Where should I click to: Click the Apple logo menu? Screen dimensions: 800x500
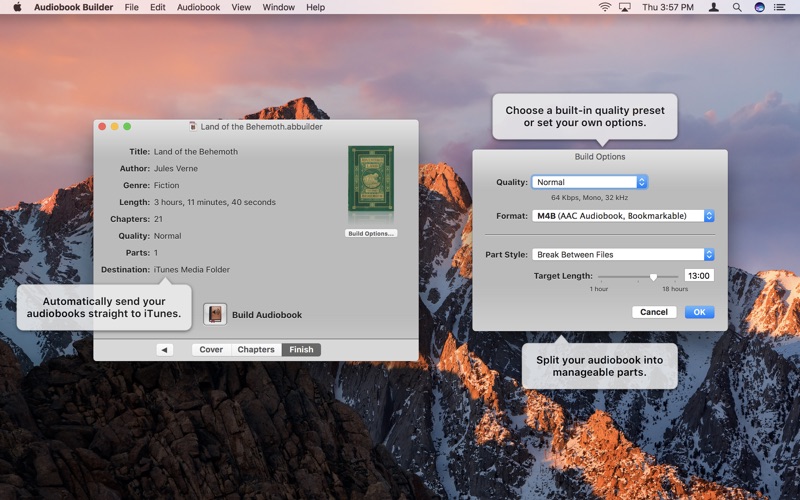click(17, 7)
